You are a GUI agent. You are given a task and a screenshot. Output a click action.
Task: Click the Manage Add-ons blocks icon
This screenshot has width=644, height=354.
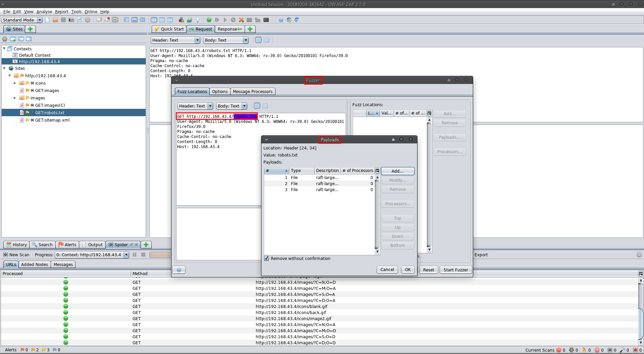click(182, 20)
